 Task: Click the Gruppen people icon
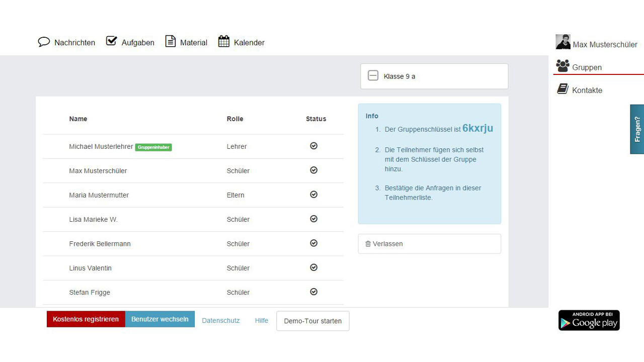pyautogui.click(x=562, y=66)
